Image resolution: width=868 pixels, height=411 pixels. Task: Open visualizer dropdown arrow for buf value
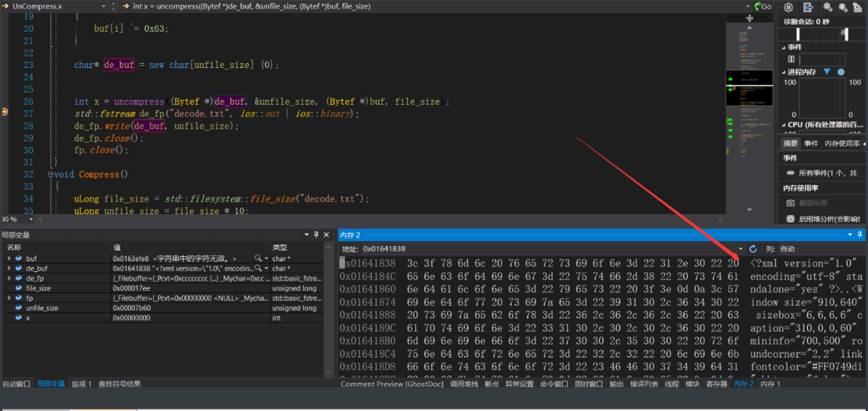[265, 258]
